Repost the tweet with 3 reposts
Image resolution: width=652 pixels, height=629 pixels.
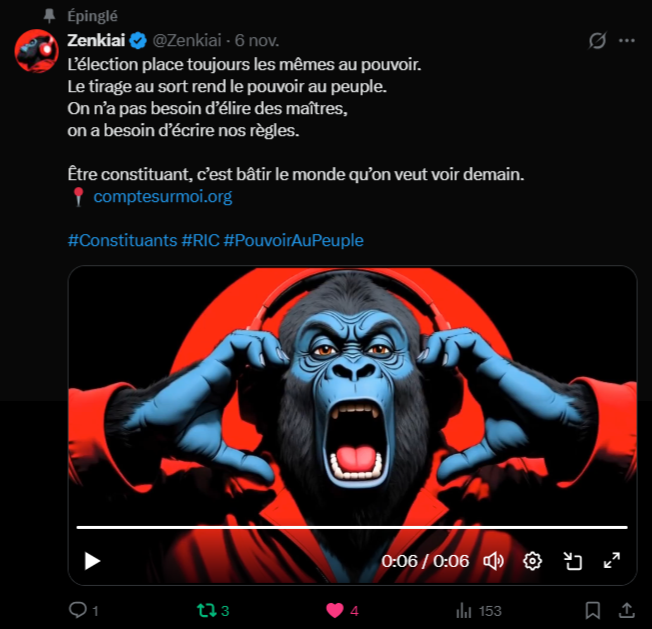click(208, 610)
